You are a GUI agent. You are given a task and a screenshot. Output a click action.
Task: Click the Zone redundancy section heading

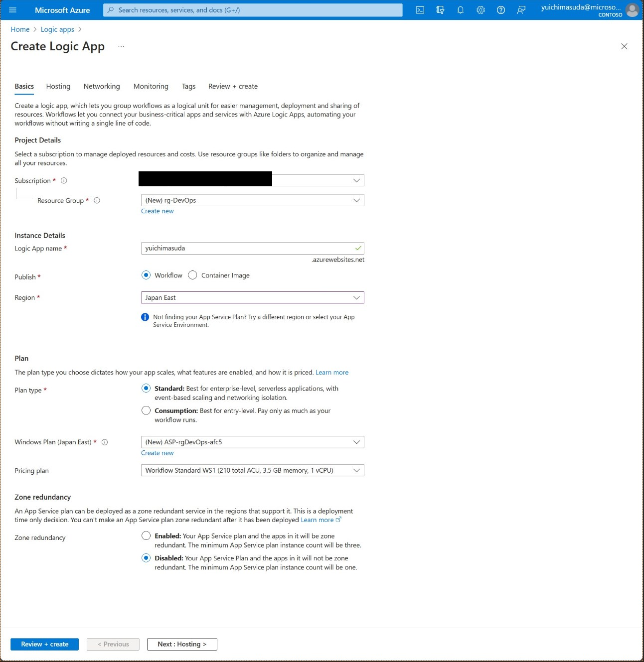click(x=43, y=497)
